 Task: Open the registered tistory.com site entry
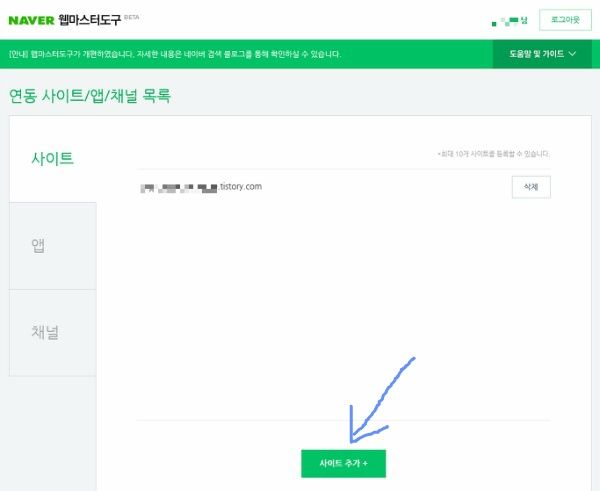[x=201, y=187]
